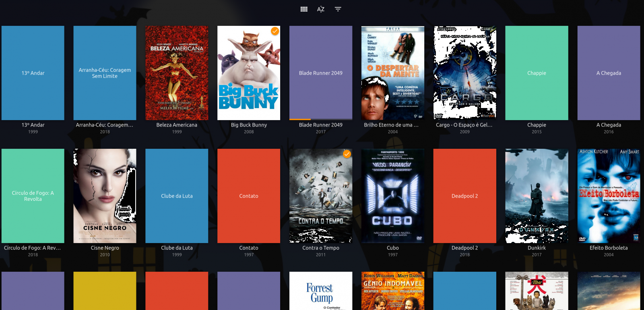Open the Cubo movie poster
Screen dimensions: 644x310
pos(393,196)
